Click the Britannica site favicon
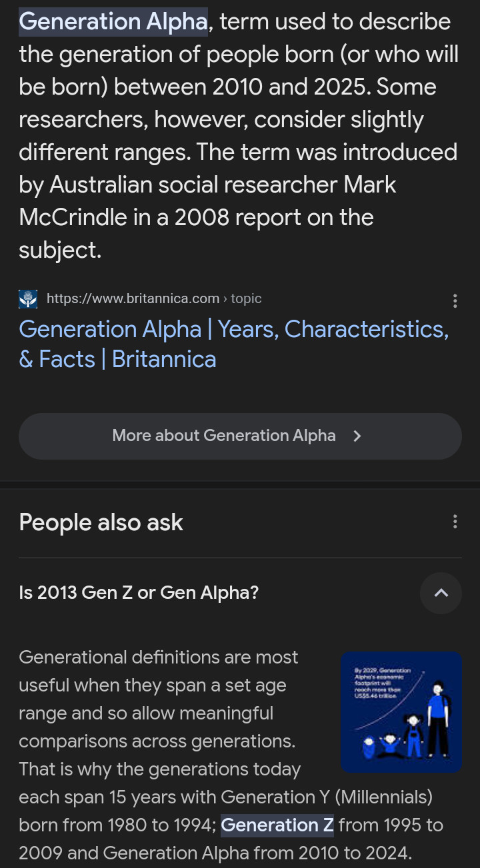Screen dimensions: 480x868 (x=28, y=299)
